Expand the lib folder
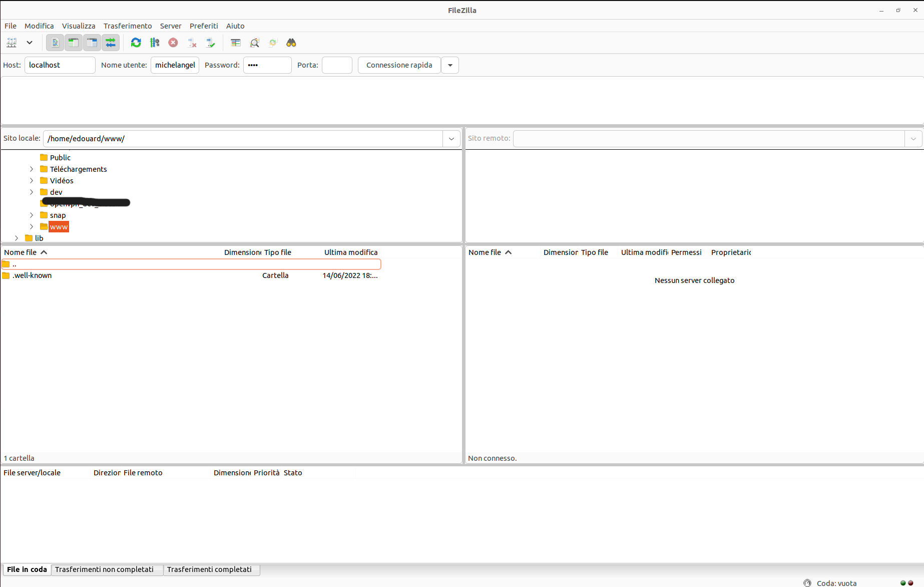 pyautogui.click(x=17, y=238)
